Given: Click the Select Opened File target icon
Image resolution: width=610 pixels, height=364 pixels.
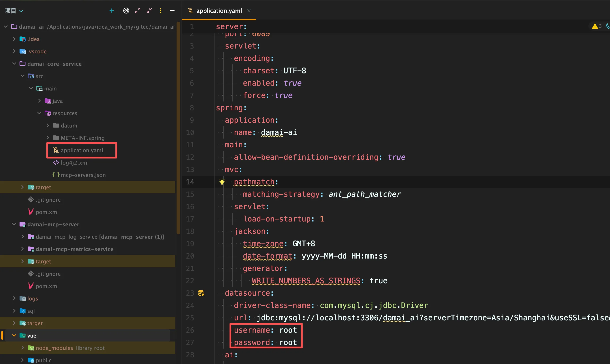Looking at the screenshot, I should click(126, 11).
